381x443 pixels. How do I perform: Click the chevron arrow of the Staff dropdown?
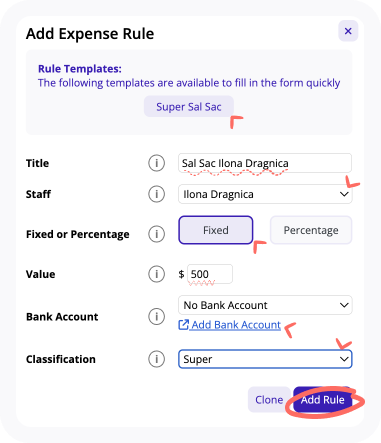coord(344,194)
